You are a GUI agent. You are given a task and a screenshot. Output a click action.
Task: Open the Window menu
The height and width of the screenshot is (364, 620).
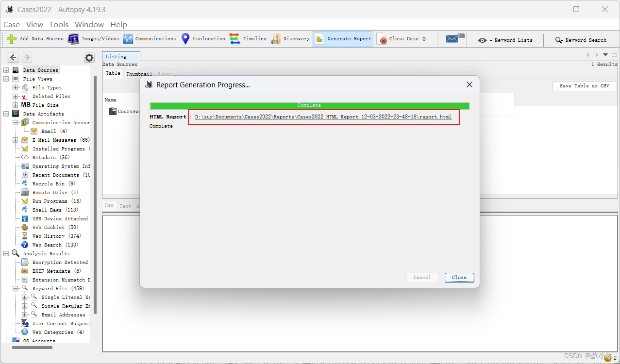(x=89, y=24)
